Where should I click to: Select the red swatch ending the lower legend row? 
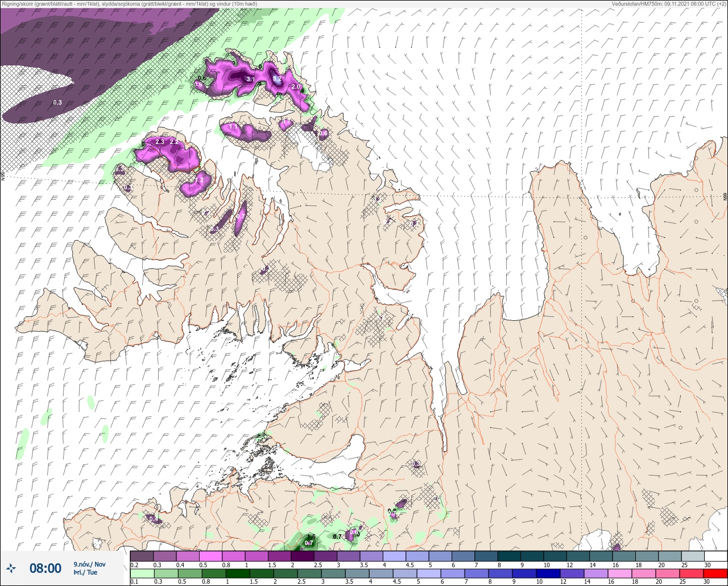point(715,573)
